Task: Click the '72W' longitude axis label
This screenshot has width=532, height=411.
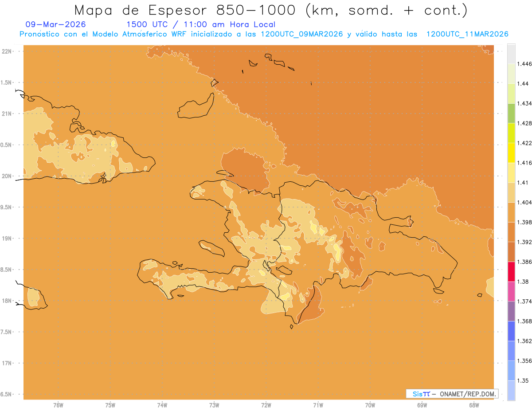Action: click(266, 405)
